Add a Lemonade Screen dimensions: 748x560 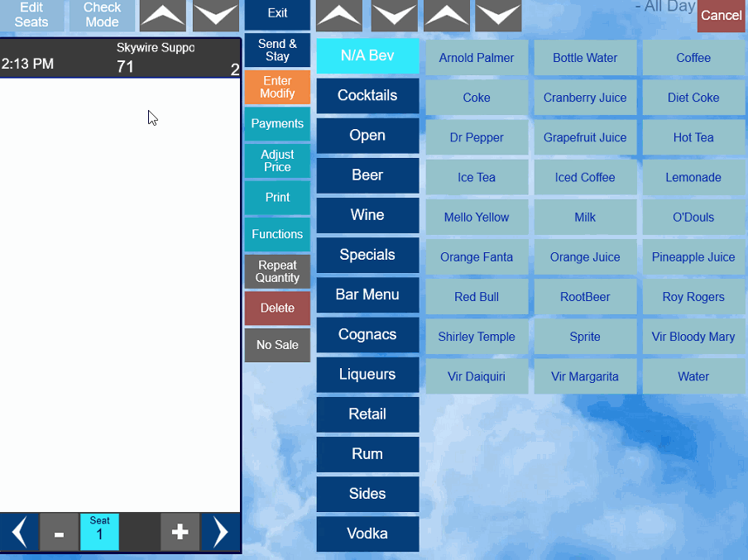pos(693,178)
